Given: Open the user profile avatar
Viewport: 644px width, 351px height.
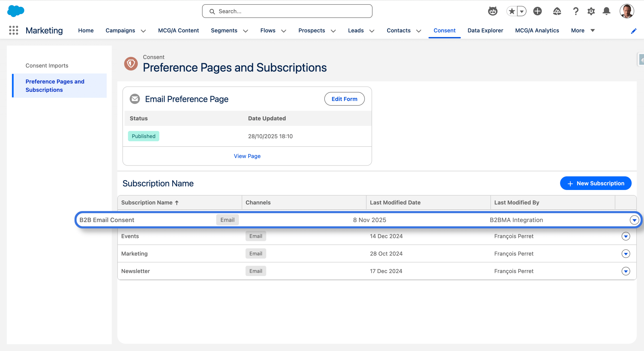Looking at the screenshot, I should 626,11.
